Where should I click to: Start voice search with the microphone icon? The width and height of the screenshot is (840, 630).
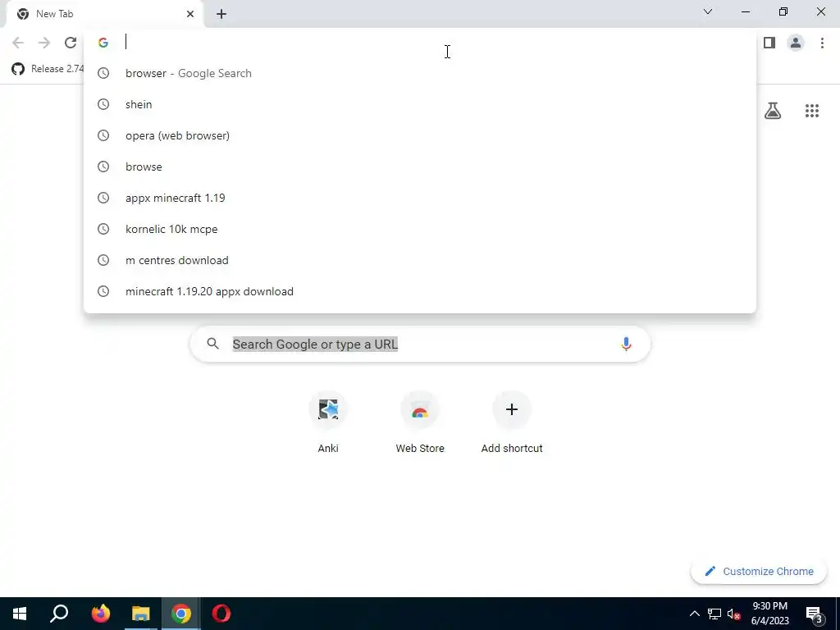click(626, 344)
